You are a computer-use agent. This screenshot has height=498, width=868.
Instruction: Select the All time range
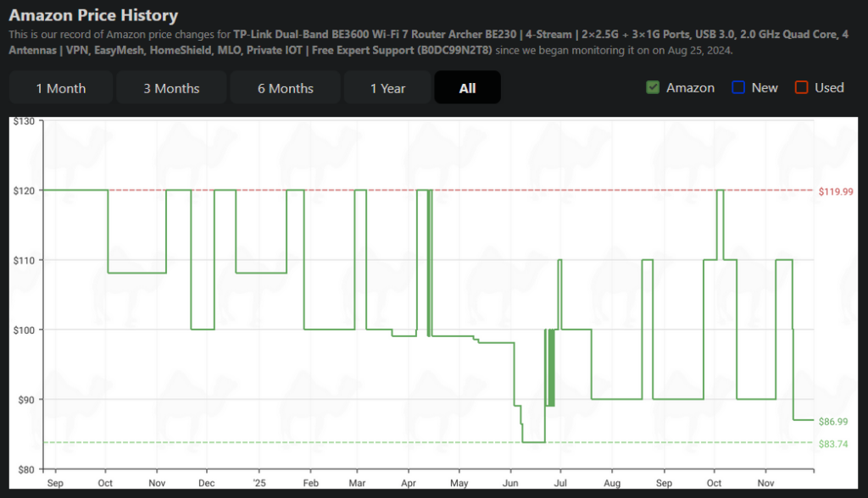coord(467,88)
